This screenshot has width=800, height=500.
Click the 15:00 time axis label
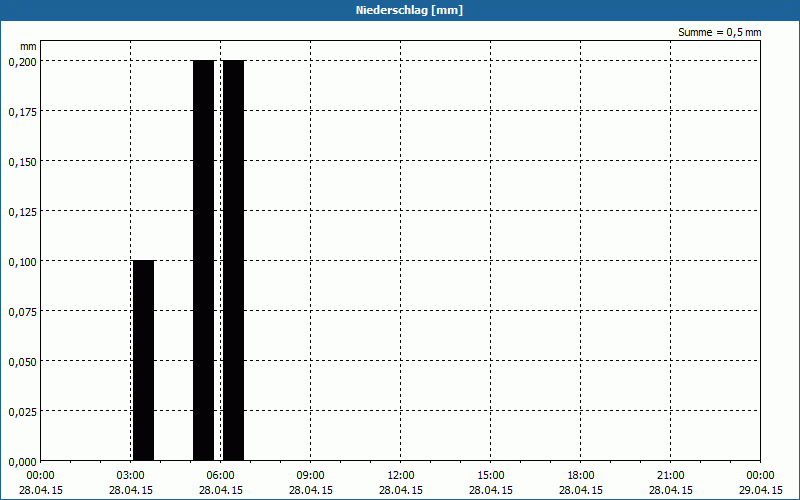pos(491,475)
